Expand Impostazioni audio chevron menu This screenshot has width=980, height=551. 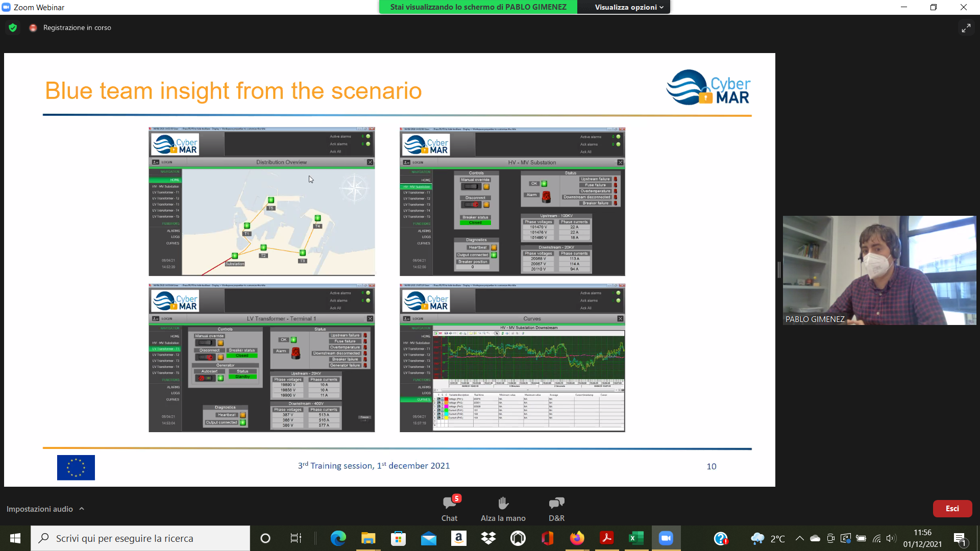(x=82, y=509)
